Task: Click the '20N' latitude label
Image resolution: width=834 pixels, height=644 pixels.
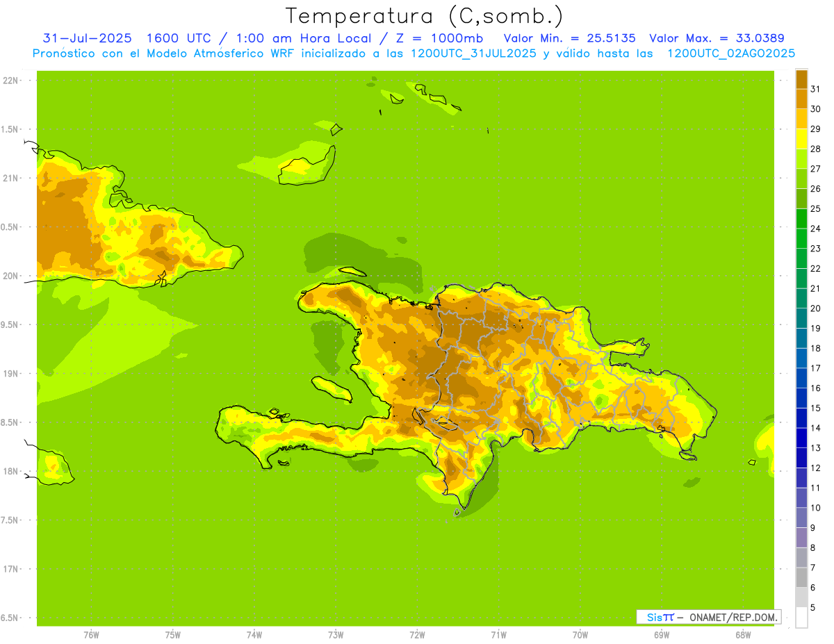Action: click(x=10, y=276)
